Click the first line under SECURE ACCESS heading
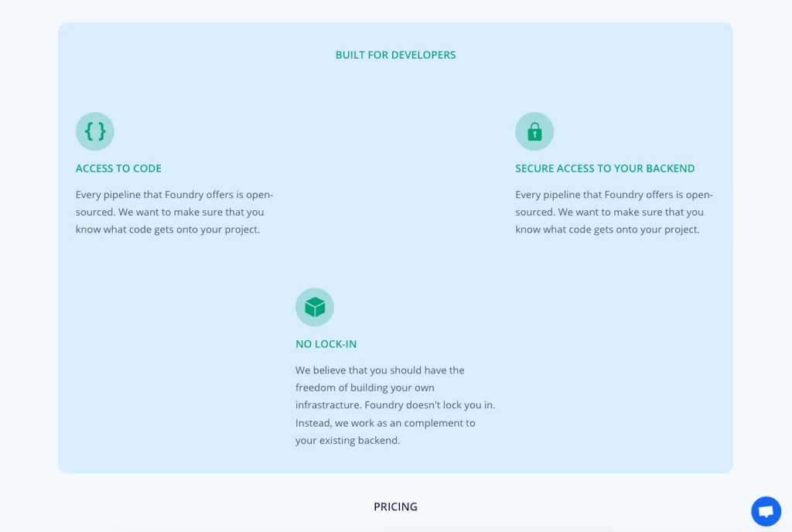The image size is (792, 532). [613, 195]
